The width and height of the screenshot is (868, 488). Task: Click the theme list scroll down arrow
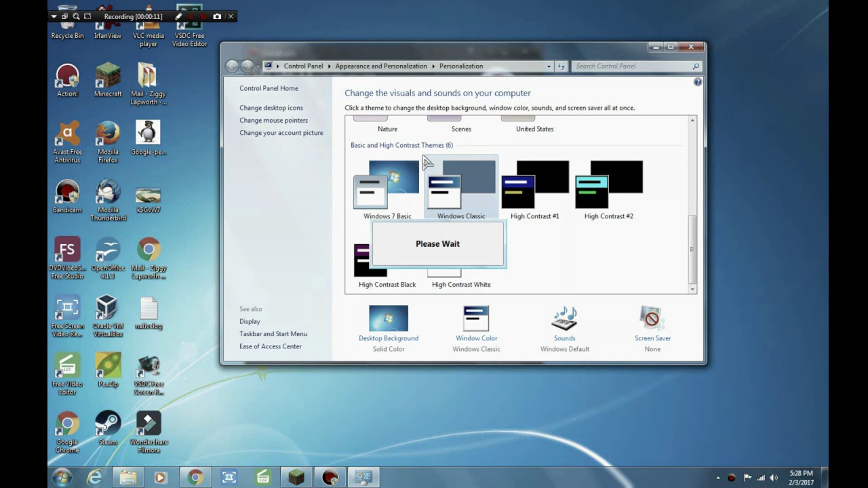692,289
